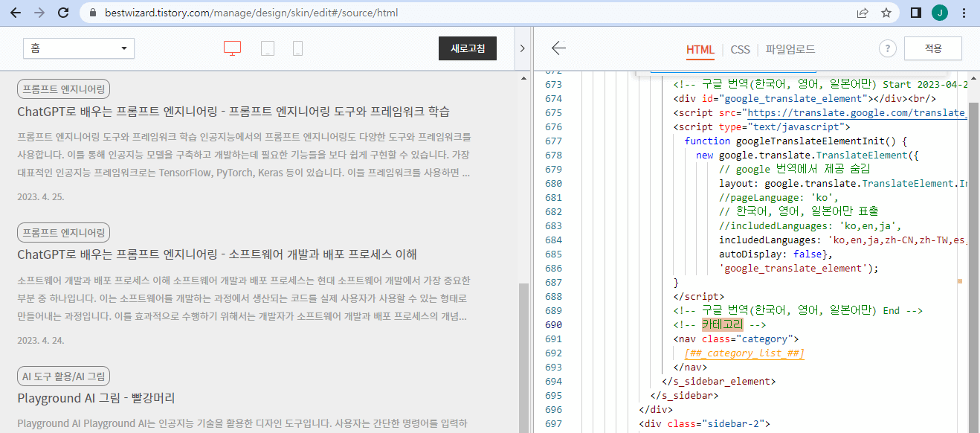The image size is (980, 433).
Task: Click the 적용 apply button
Action: point(932,48)
